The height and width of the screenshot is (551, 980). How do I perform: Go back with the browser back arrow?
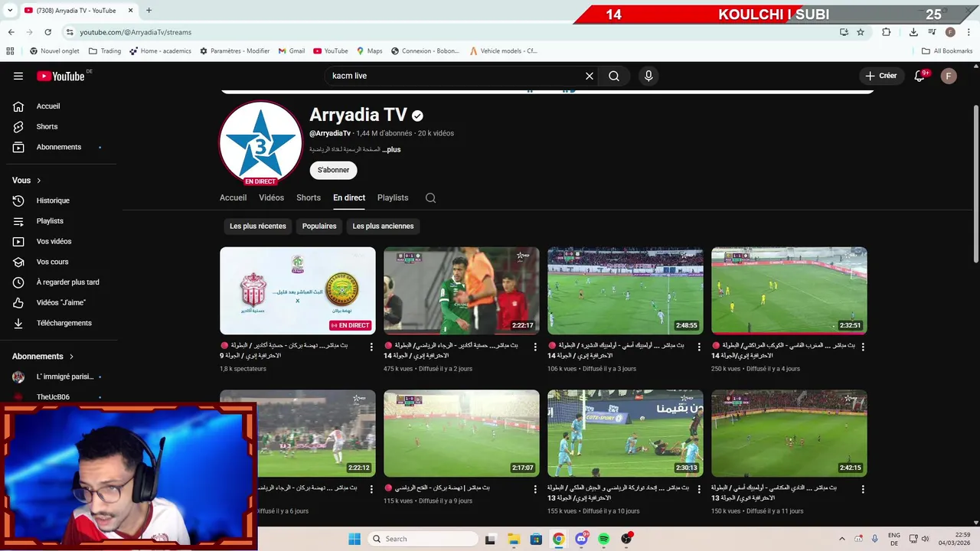point(11,32)
